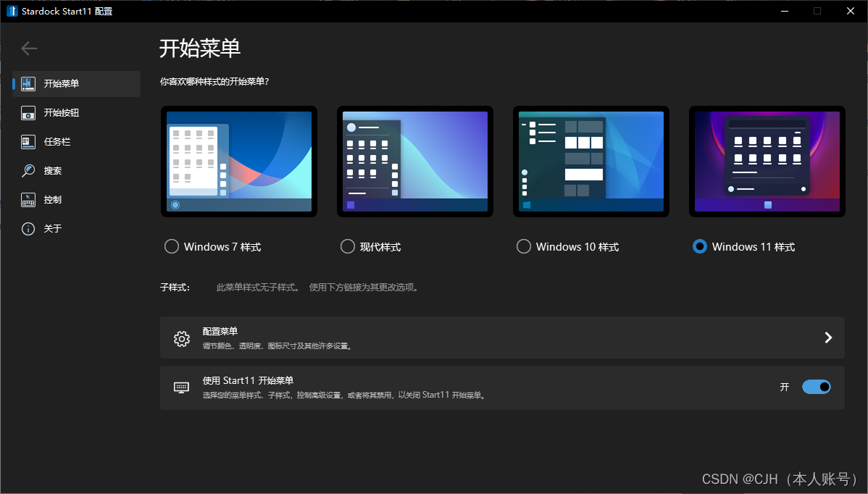The height and width of the screenshot is (494, 868).
Task: Disable the 使用 Start11 开始菜单 toggle
Action: tap(817, 386)
